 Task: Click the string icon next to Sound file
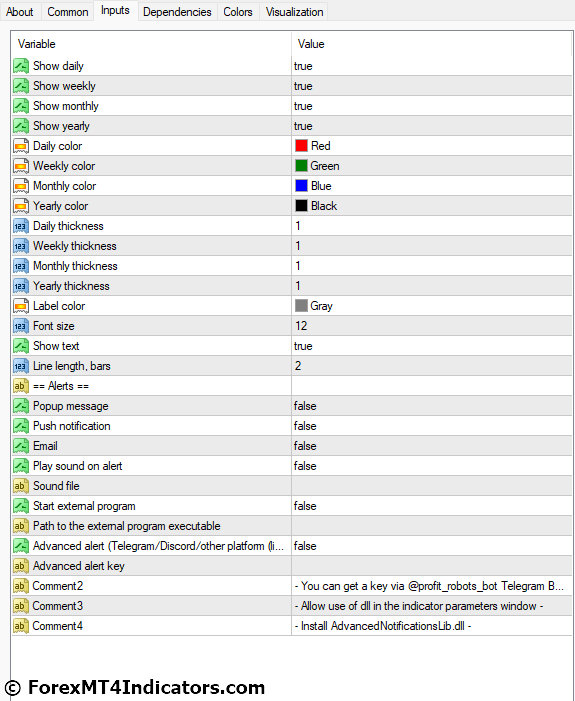tap(21, 486)
